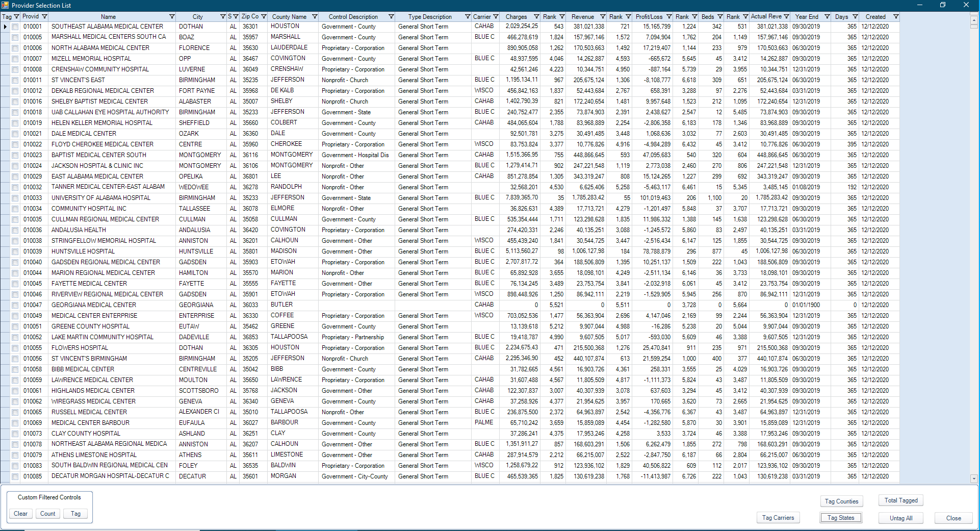Click the Control Description filter icon
The width and height of the screenshot is (980, 531).
pos(391,16)
